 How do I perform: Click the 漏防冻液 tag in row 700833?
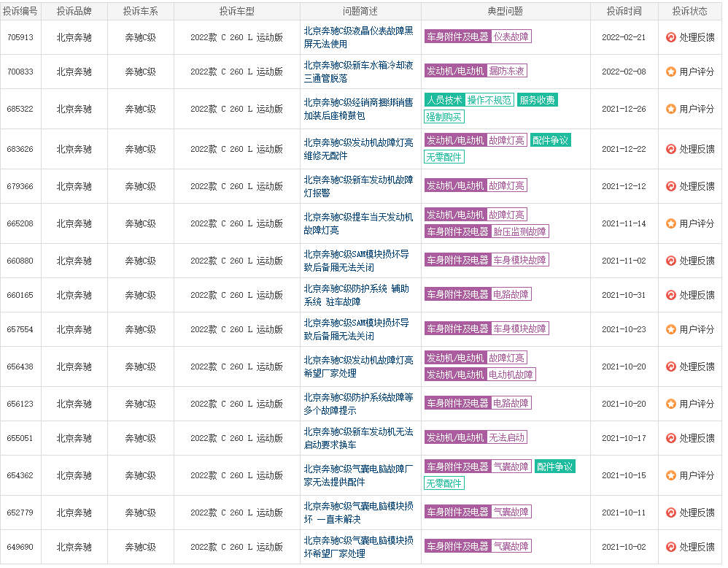pyautogui.click(x=506, y=71)
